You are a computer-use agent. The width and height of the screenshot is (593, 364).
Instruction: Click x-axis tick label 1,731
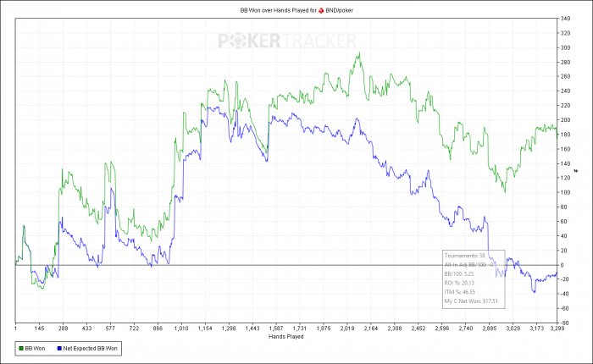point(300,328)
